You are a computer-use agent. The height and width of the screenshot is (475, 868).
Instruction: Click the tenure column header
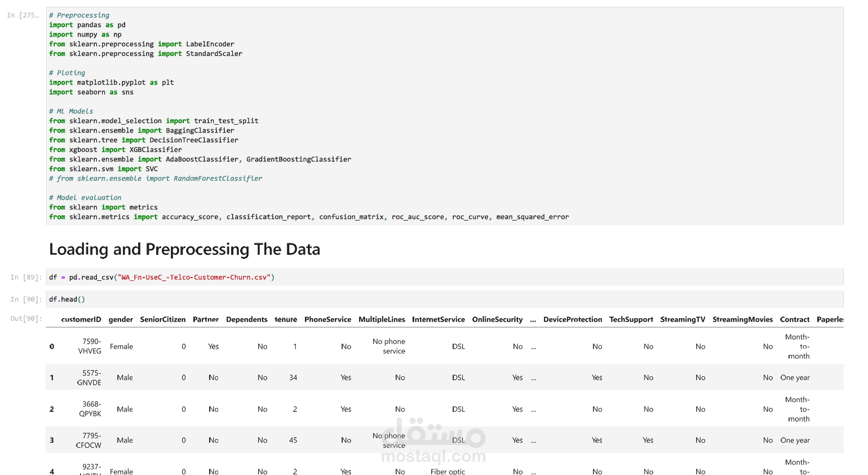(286, 319)
